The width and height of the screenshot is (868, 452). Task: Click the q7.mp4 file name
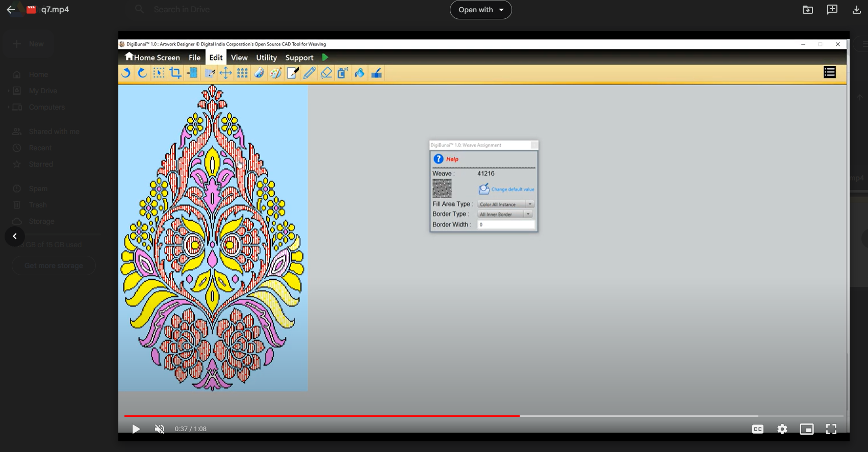55,10
